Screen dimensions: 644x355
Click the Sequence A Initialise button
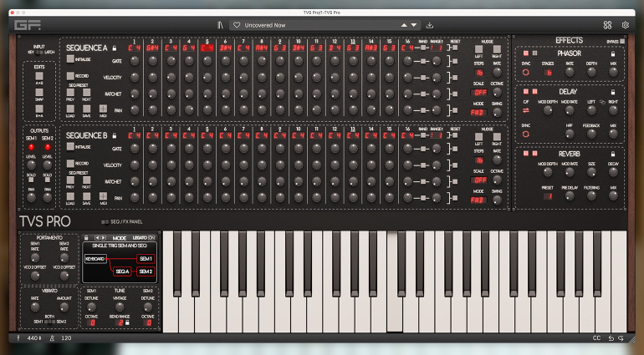tap(70, 59)
